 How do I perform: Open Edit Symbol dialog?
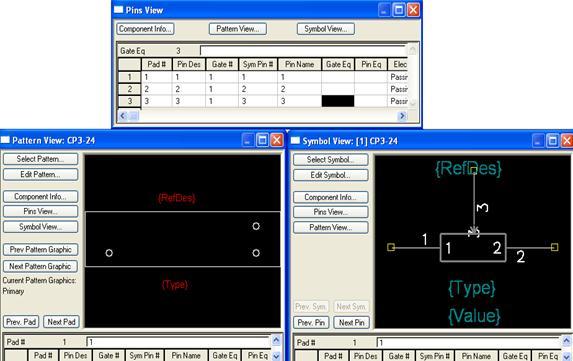pos(330,175)
